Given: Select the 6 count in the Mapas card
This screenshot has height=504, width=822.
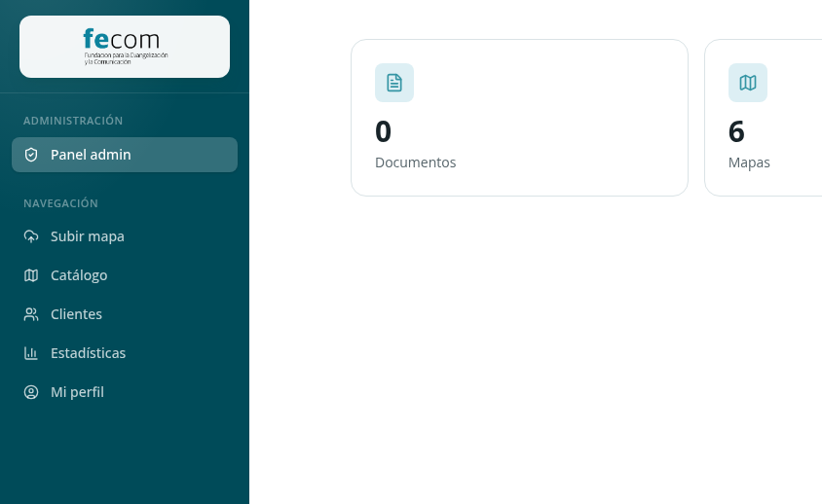Looking at the screenshot, I should (x=736, y=131).
